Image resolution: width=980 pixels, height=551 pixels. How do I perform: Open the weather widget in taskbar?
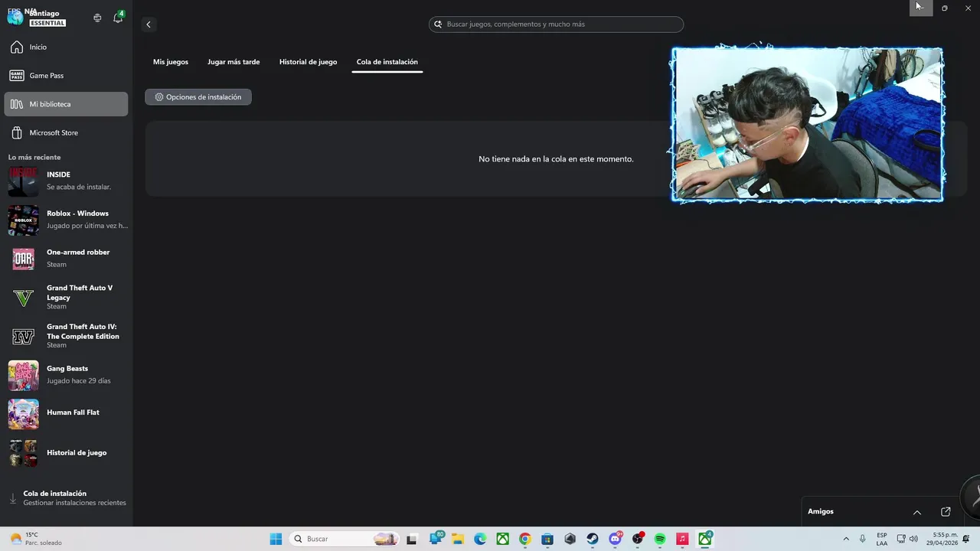pos(35,539)
